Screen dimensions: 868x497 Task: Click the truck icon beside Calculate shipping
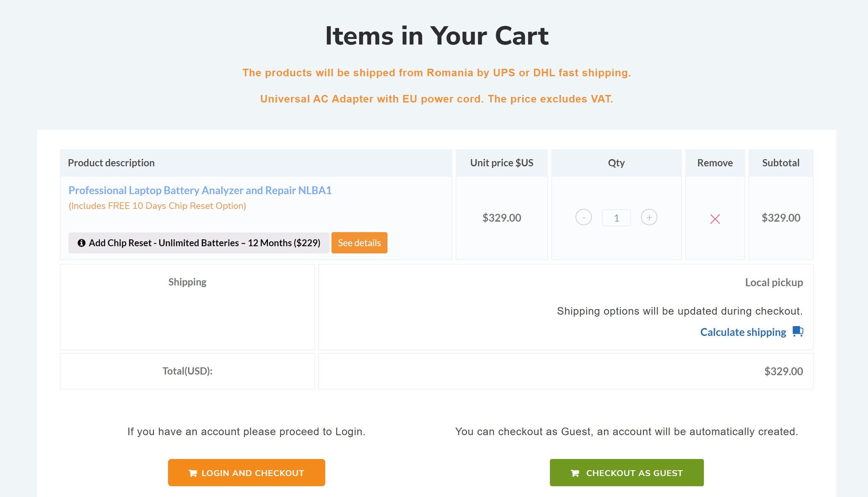pyautogui.click(x=798, y=331)
